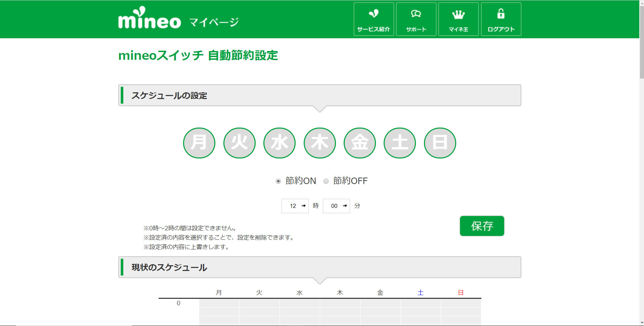
Task: Open the hour dropdown showing 12
Action: (295, 206)
